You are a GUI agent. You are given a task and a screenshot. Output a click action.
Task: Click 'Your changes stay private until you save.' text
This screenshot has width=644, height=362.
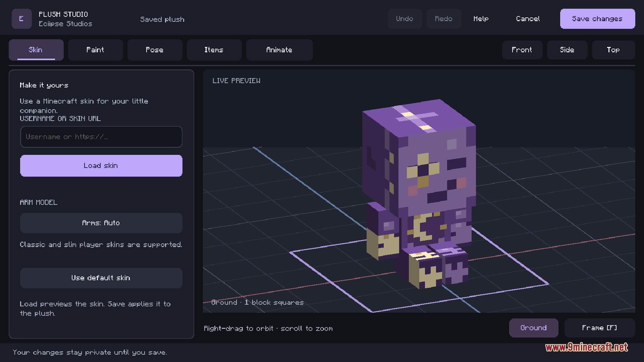pyautogui.click(x=90, y=352)
